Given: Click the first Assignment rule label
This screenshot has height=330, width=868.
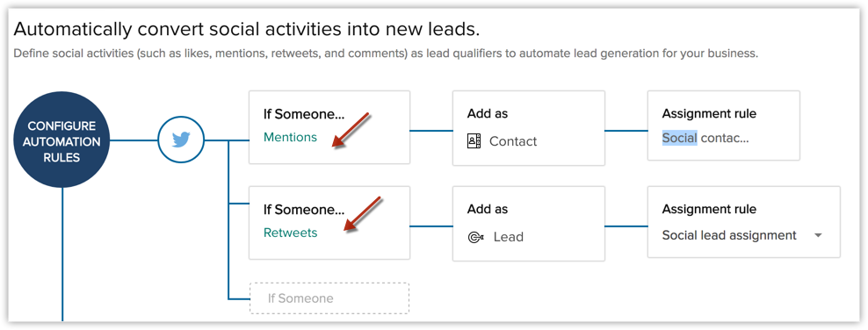Looking at the screenshot, I should coord(709,114).
